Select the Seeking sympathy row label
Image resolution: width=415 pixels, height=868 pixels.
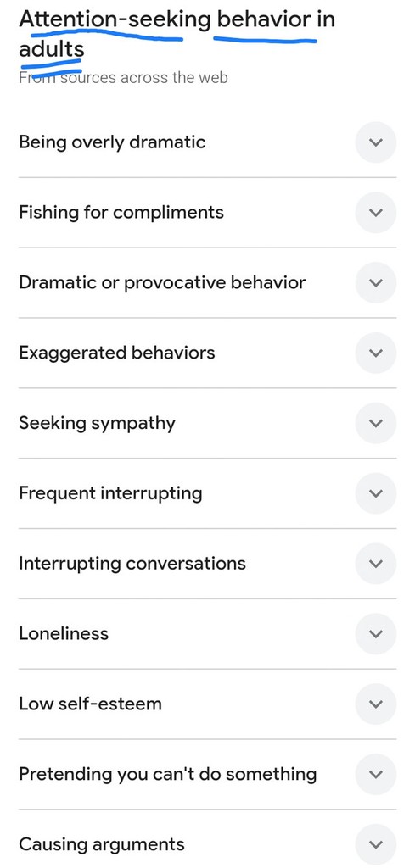click(97, 424)
